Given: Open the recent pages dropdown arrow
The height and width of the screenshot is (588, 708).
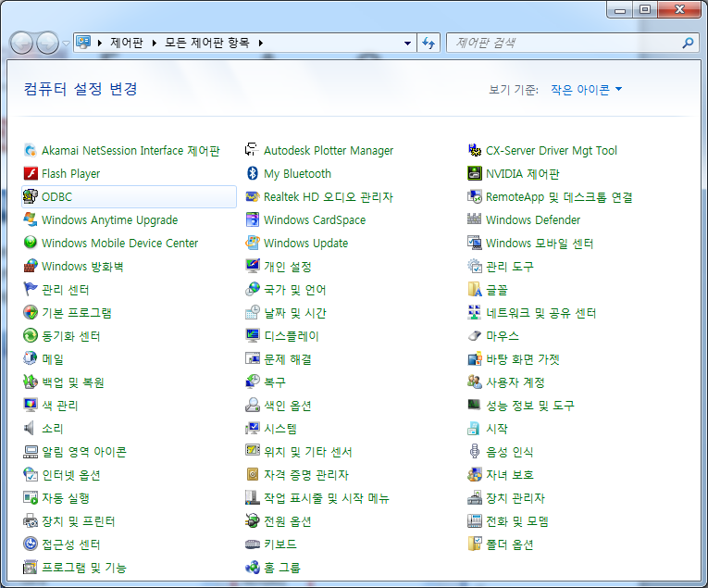Looking at the screenshot, I should coord(66,44).
